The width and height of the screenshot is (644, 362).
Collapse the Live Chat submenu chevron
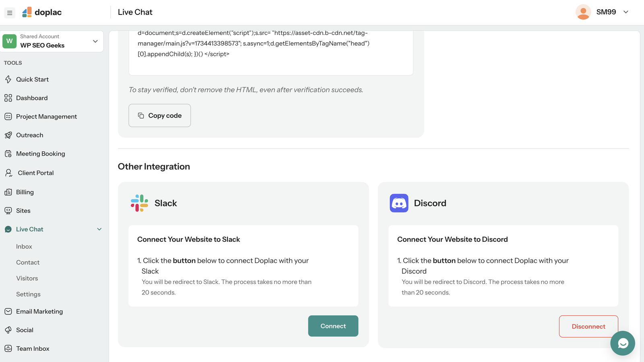99,229
